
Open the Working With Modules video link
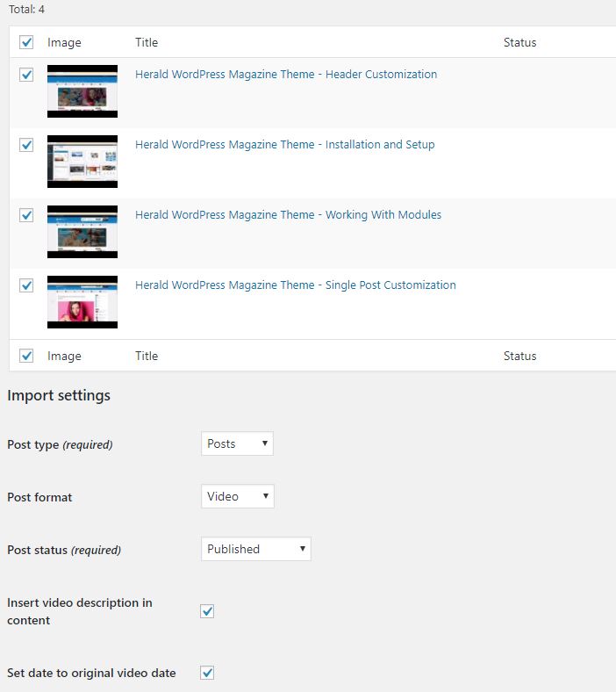(x=289, y=215)
